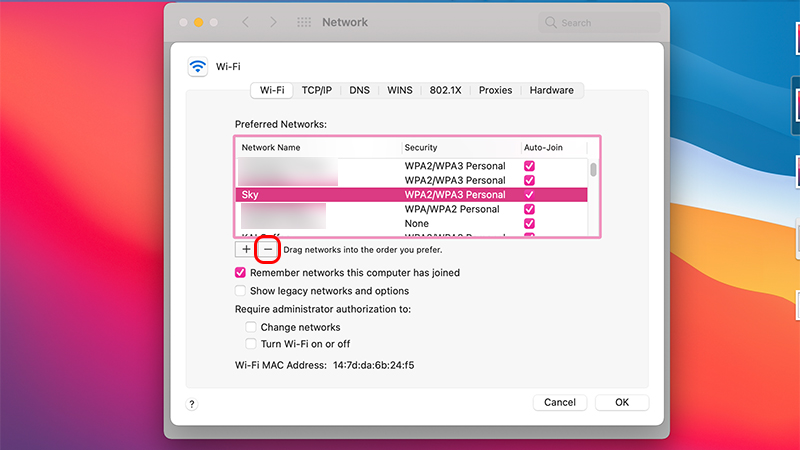Open the WINS tab
Viewport: 800px width, 450px height.
[399, 90]
